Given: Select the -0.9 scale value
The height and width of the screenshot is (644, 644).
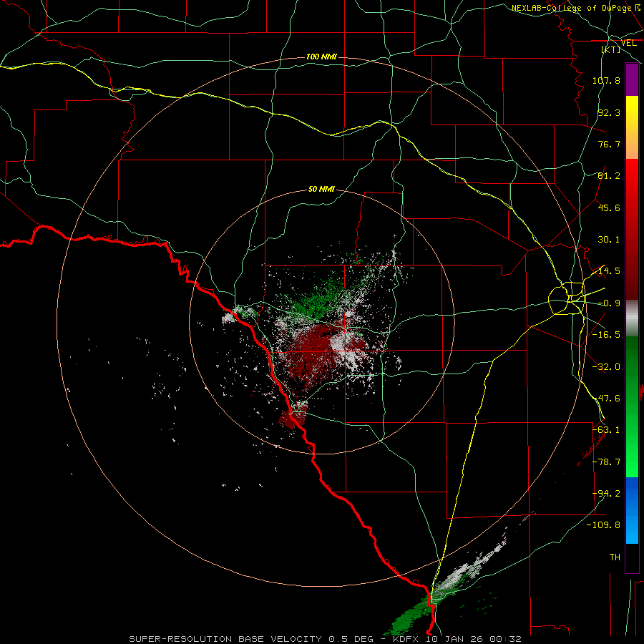Looking at the screenshot, I should pos(609,303).
